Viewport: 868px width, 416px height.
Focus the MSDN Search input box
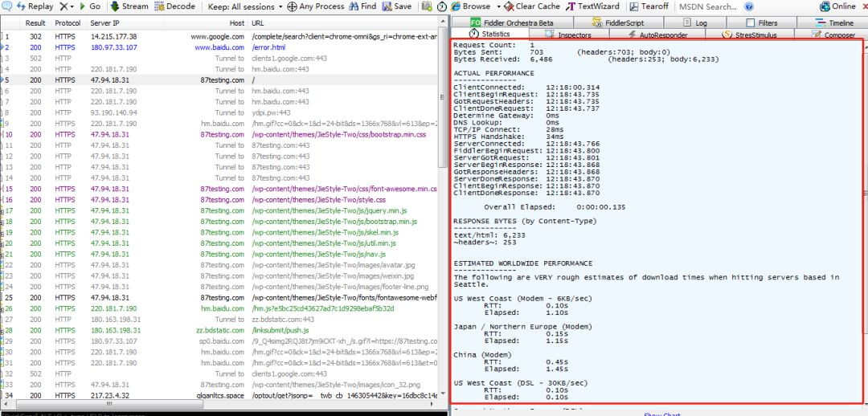coord(708,6)
